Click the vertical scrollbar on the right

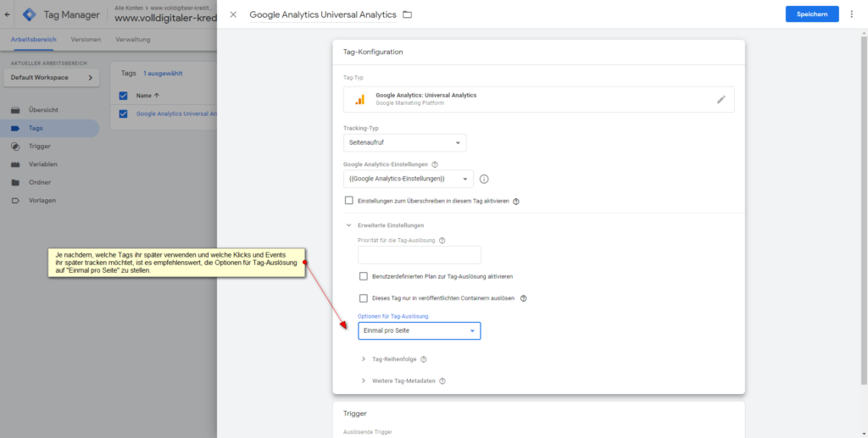pyautogui.click(x=864, y=210)
